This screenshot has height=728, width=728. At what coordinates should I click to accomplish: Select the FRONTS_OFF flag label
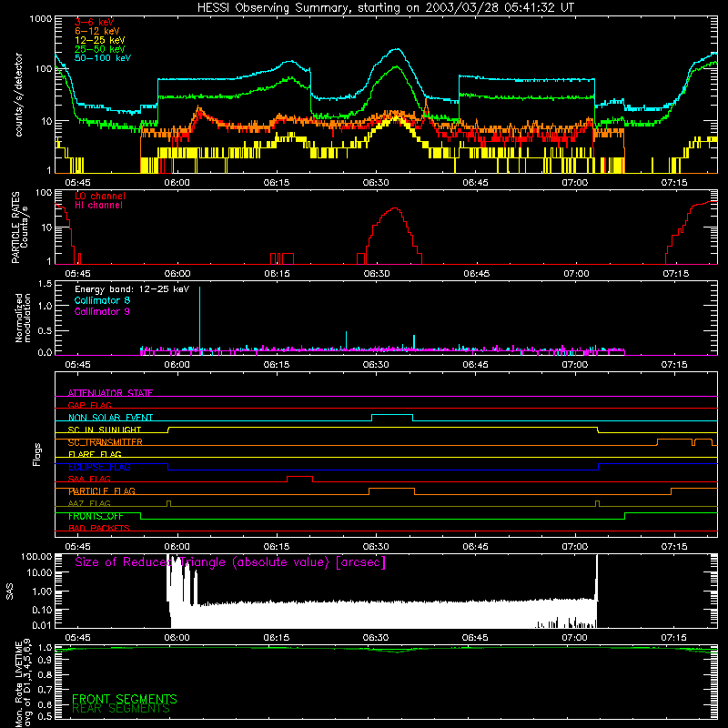coord(96,516)
